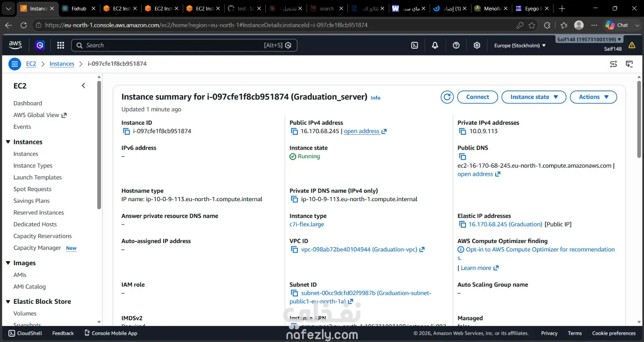Click the sidebar vertical scrollbar

[x=99, y=145]
